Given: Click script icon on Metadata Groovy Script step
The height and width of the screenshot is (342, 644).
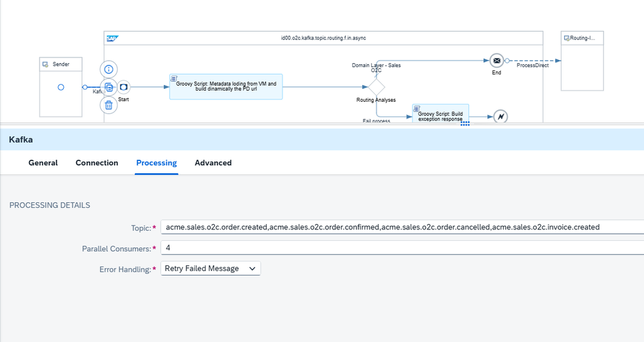Looking at the screenshot, I should (x=174, y=79).
